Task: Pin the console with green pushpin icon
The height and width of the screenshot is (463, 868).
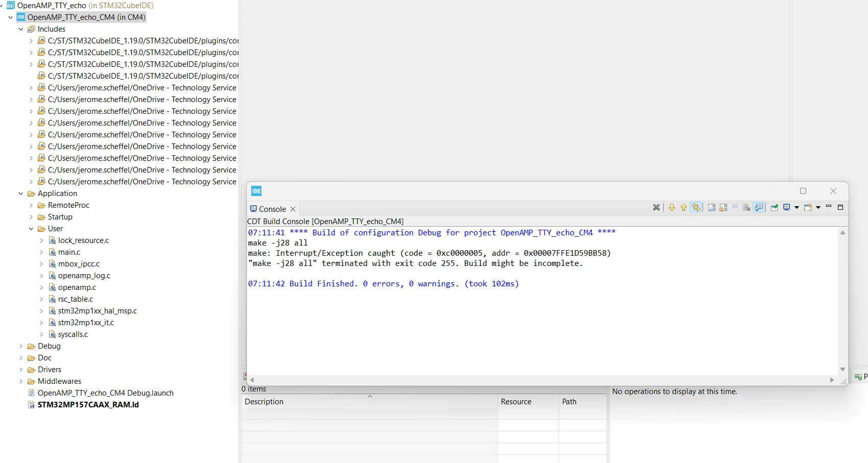Action: (x=774, y=207)
